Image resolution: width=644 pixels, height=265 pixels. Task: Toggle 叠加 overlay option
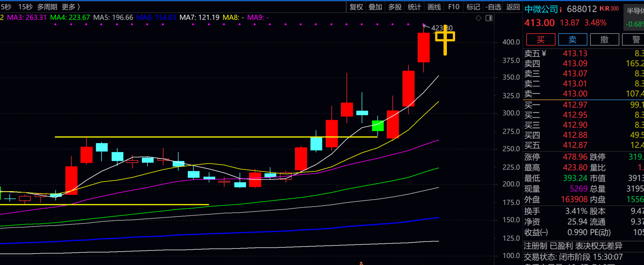coord(376,7)
